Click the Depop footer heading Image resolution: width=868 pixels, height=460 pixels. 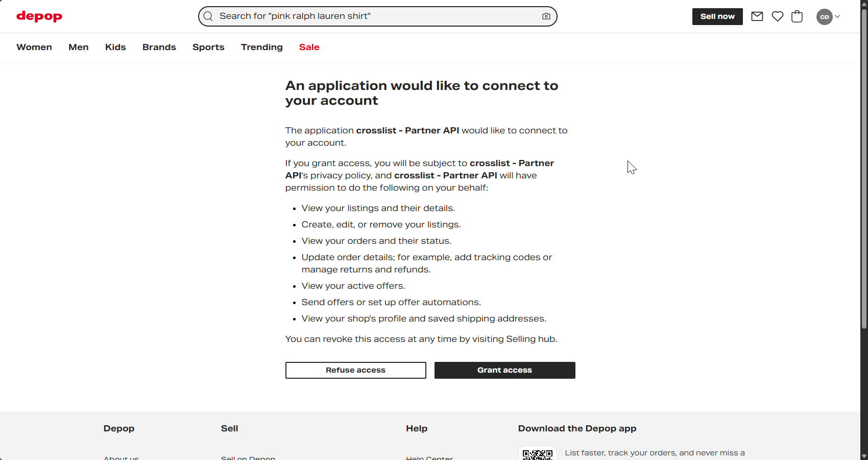(119, 428)
